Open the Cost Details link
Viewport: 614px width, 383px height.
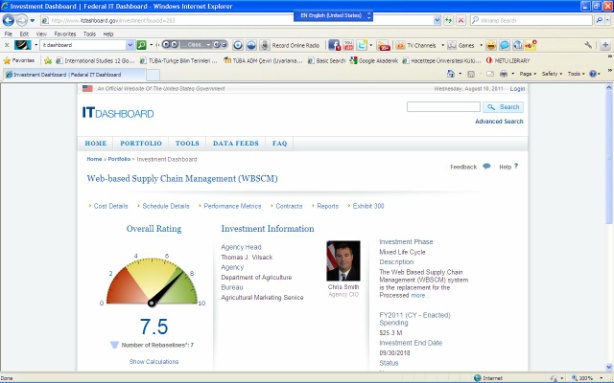tap(111, 206)
